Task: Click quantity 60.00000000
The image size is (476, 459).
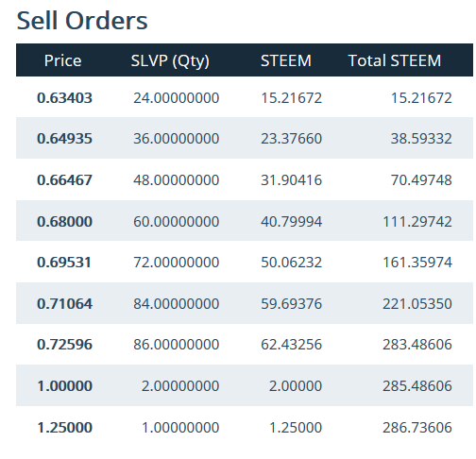Action: (176, 221)
